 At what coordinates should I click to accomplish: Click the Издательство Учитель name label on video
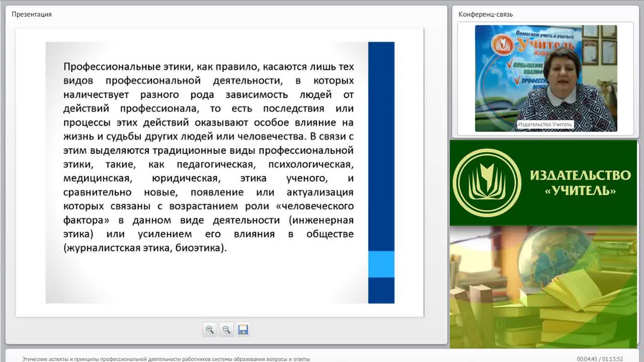click(545, 124)
